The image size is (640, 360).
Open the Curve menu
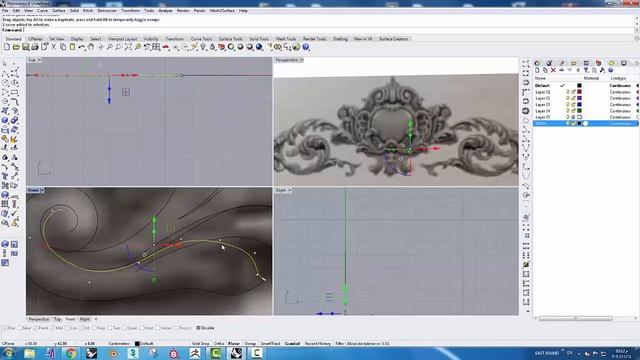tap(42, 11)
